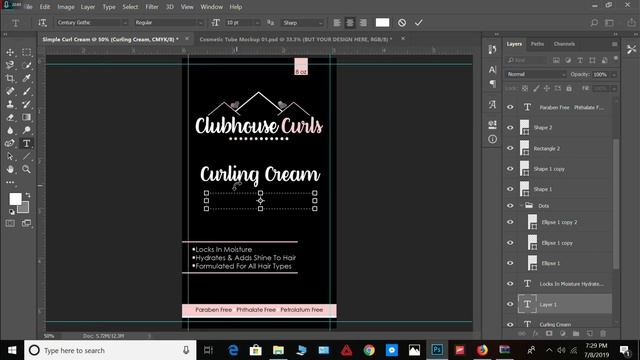Commit current text edits with checkmark
Image resolution: width=640 pixels, height=360 pixels.
coord(419,23)
